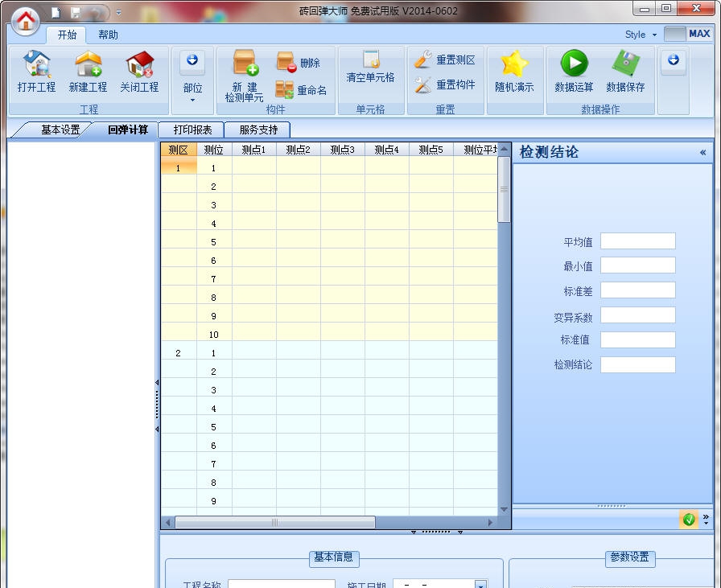Open the 打印报表 tab
The height and width of the screenshot is (588, 721).
point(192,130)
